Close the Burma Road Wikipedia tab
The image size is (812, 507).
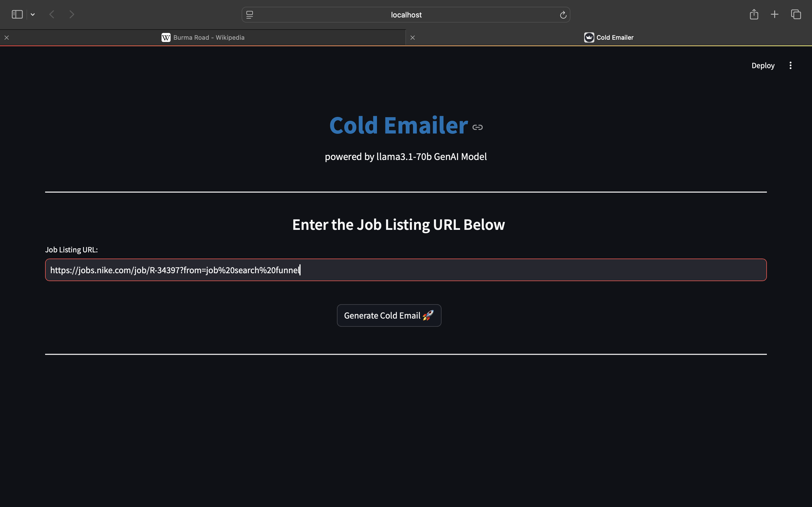(x=7, y=37)
